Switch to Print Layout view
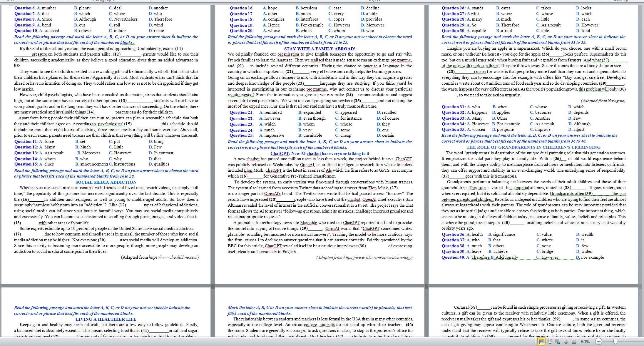The height and width of the screenshot is (346, 644). click(541, 342)
